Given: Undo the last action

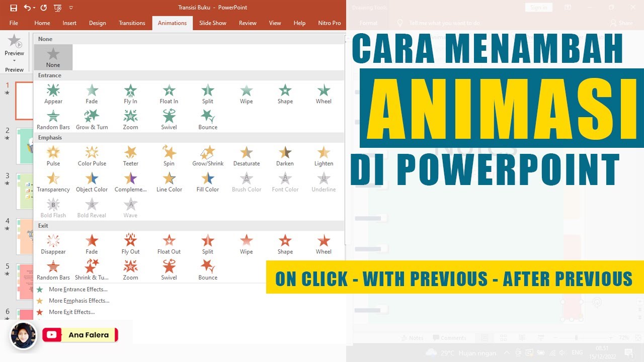Looking at the screenshot, I should pyautogui.click(x=27, y=8).
